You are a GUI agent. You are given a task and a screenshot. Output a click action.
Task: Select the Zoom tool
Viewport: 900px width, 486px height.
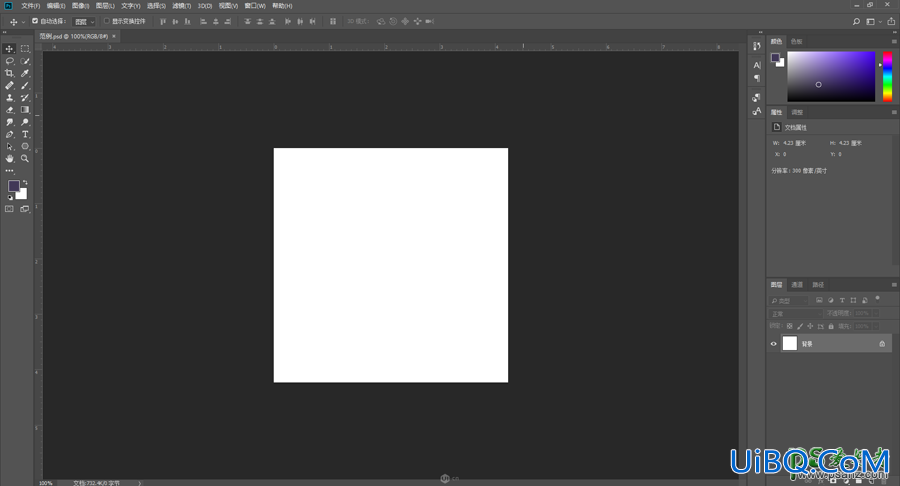pyautogui.click(x=25, y=158)
